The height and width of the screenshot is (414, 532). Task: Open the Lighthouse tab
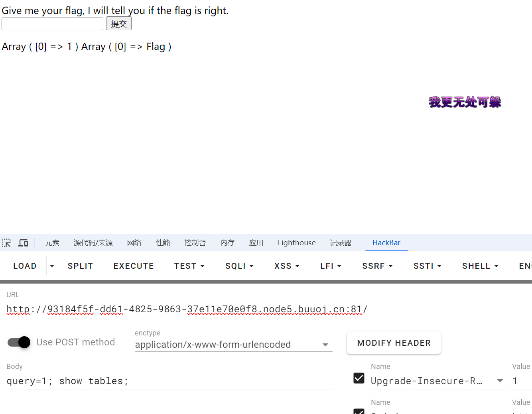[x=296, y=243]
